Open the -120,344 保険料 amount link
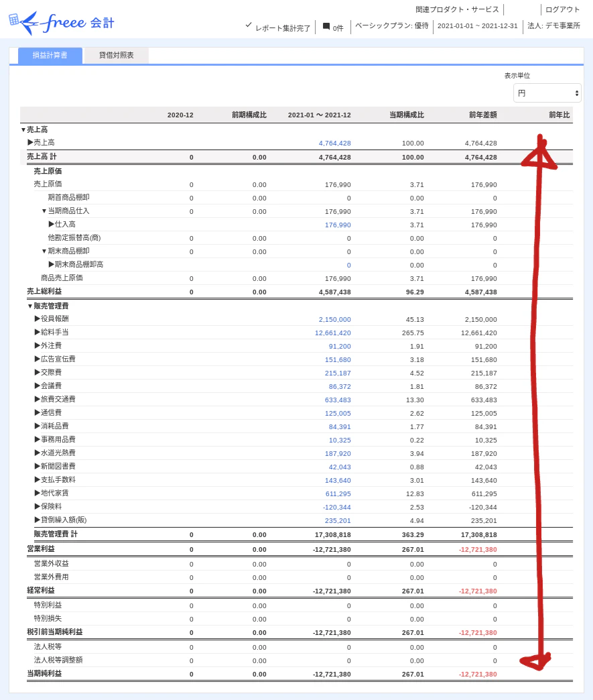The height and width of the screenshot is (700, 593). [x=337, y=507]
